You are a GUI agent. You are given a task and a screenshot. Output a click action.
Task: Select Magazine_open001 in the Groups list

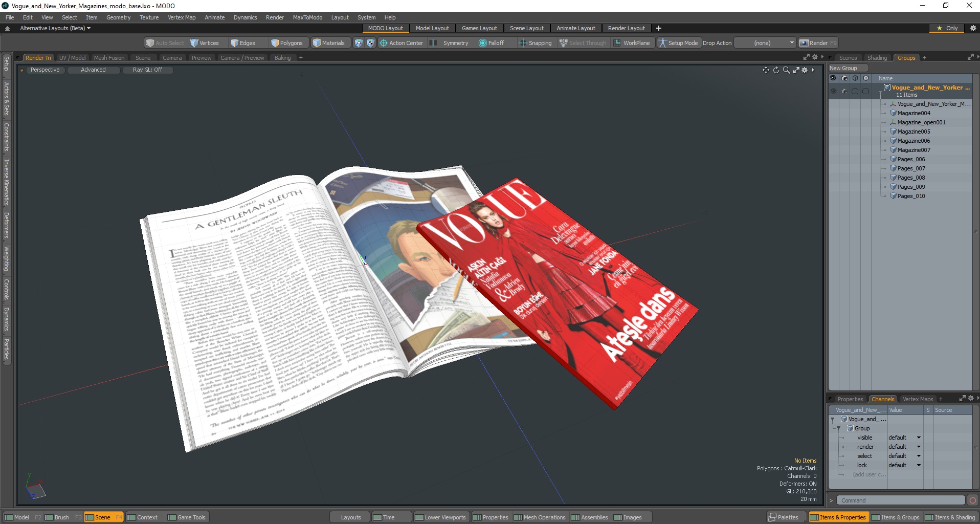point(921,122)
